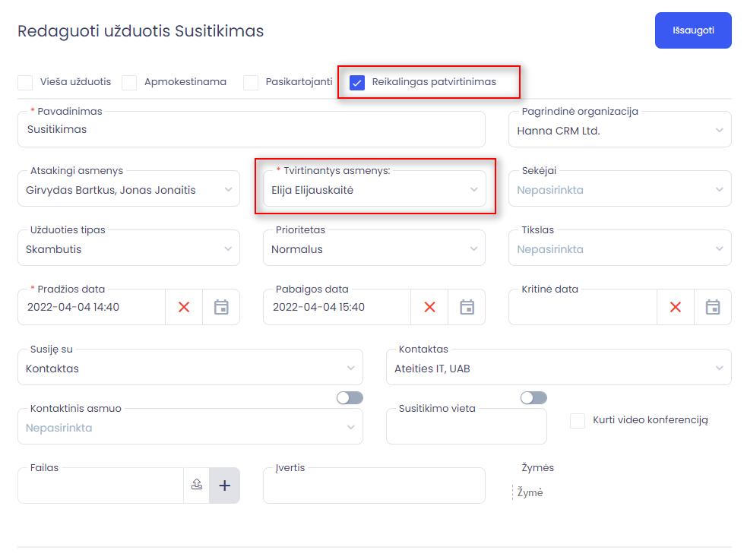Open the Sekėjai dropdown
The height and width of the screenshot is (560, 744).
pos(619,189)
